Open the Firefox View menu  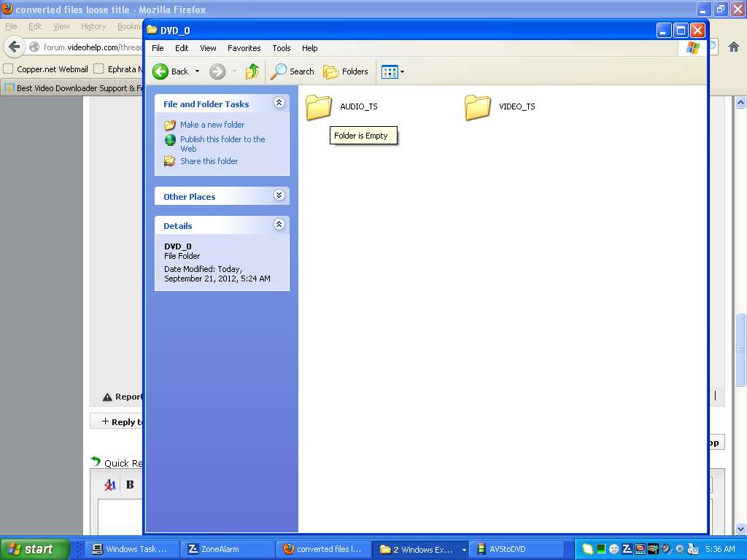(x=61, y=27)
